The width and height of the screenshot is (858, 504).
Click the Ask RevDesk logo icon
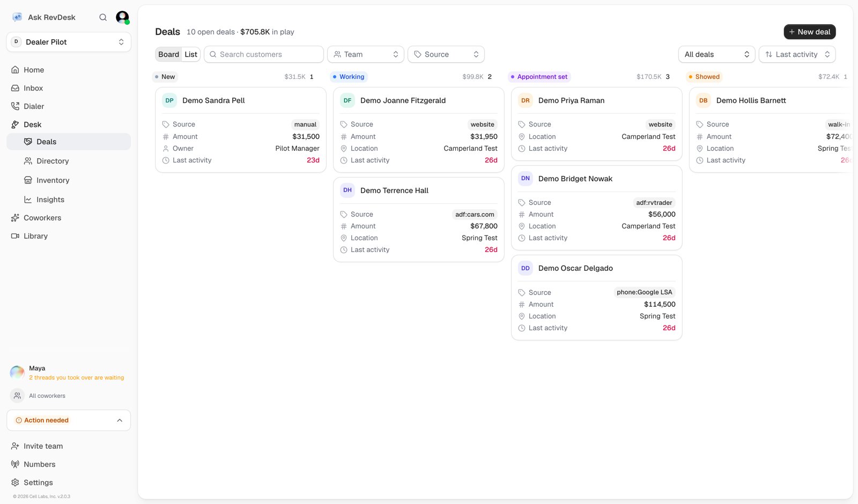point(17,17)
